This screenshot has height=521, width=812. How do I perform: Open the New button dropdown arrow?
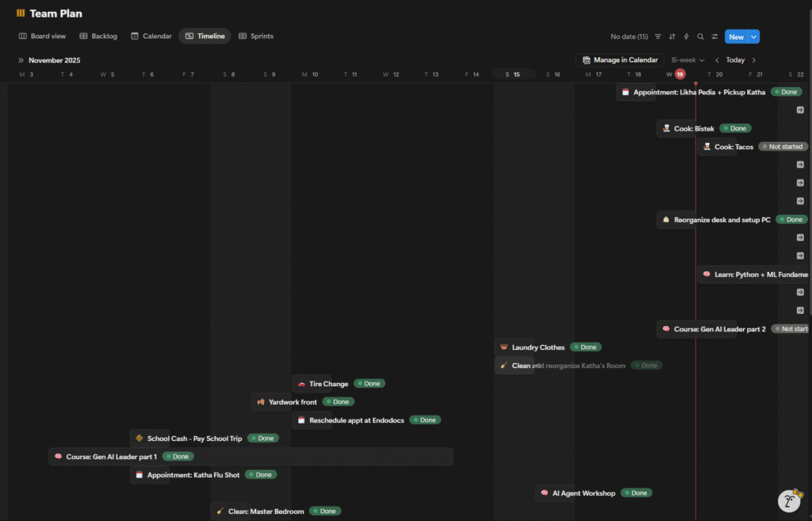tap(752, 36)
